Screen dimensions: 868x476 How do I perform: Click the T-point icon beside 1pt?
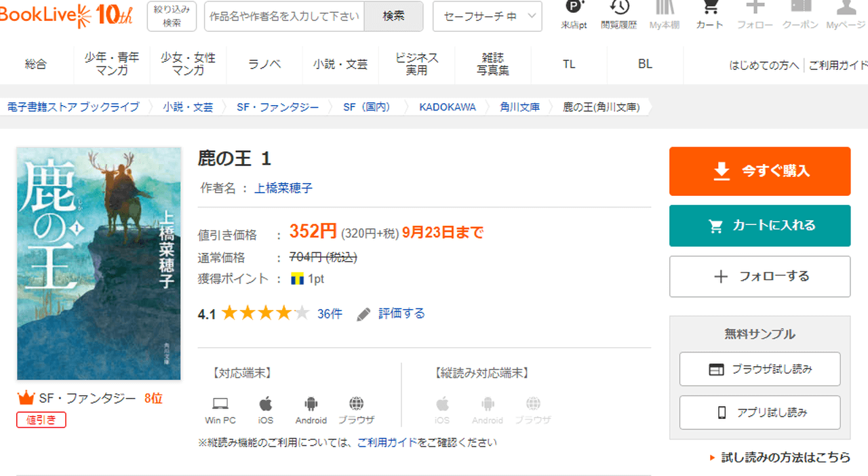point(297,279)
